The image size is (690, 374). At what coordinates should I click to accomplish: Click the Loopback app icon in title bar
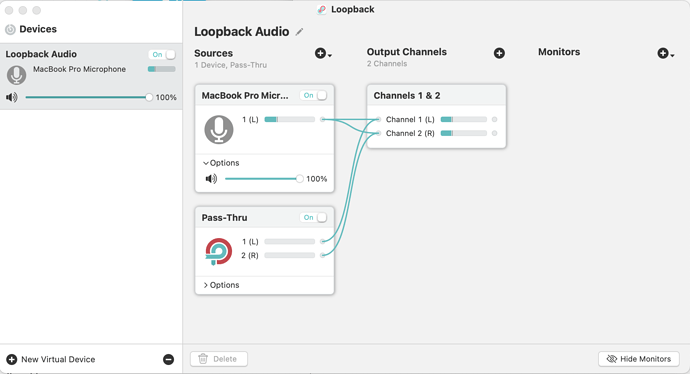coord(322,10)
